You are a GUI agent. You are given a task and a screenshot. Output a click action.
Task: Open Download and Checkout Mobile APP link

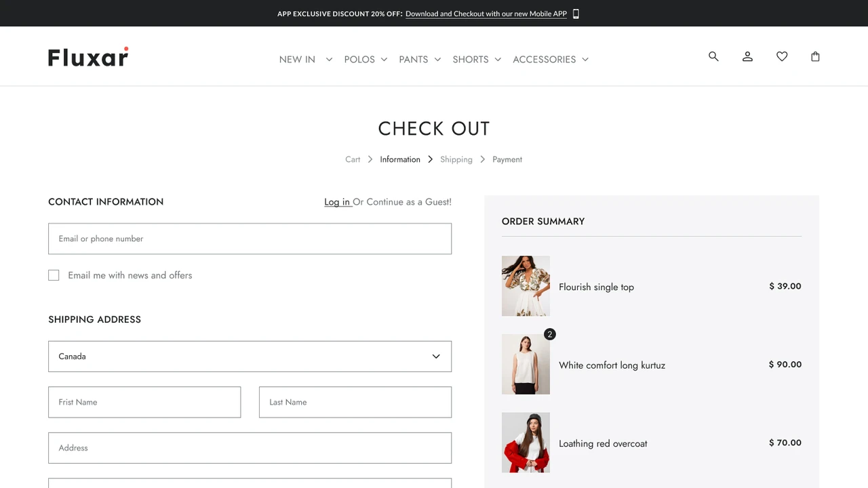click(x=486, y=14)
